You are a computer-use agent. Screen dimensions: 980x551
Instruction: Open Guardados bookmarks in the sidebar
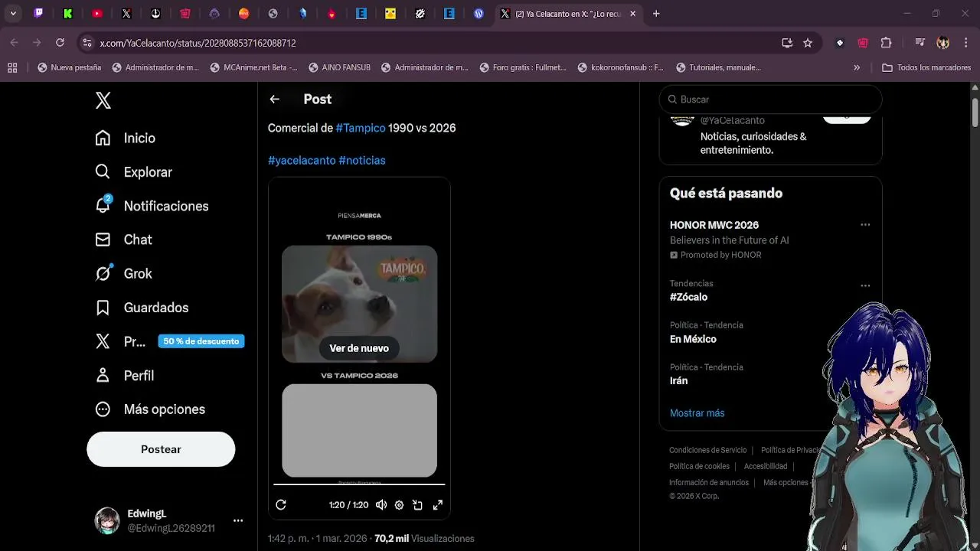142,308
